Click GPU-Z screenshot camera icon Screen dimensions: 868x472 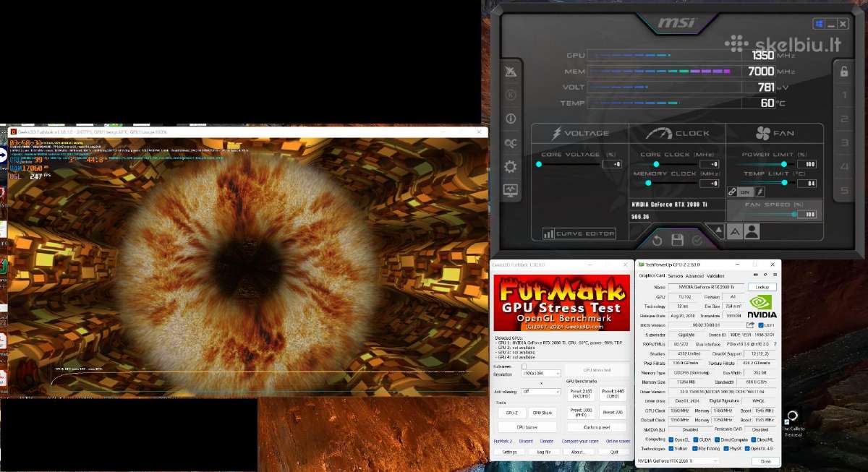click(756, 275)
